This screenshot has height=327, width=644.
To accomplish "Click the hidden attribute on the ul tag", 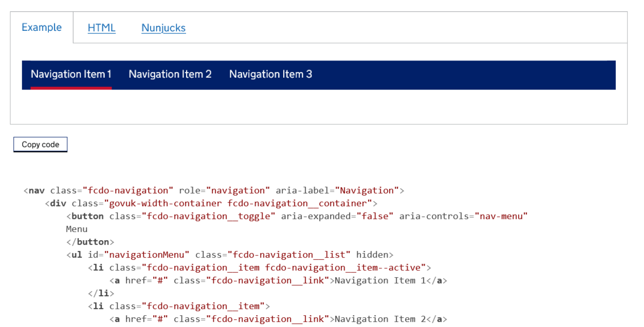I will point(372,255).
